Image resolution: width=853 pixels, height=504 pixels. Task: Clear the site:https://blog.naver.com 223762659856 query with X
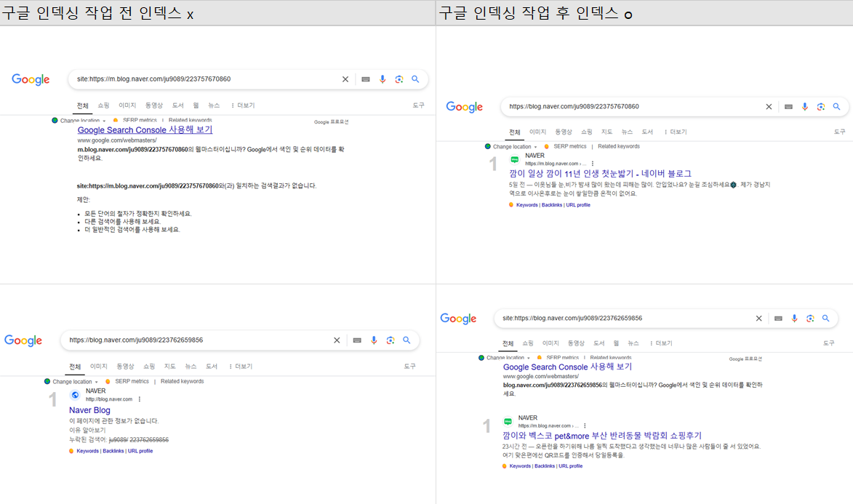[x=759, y=319]
